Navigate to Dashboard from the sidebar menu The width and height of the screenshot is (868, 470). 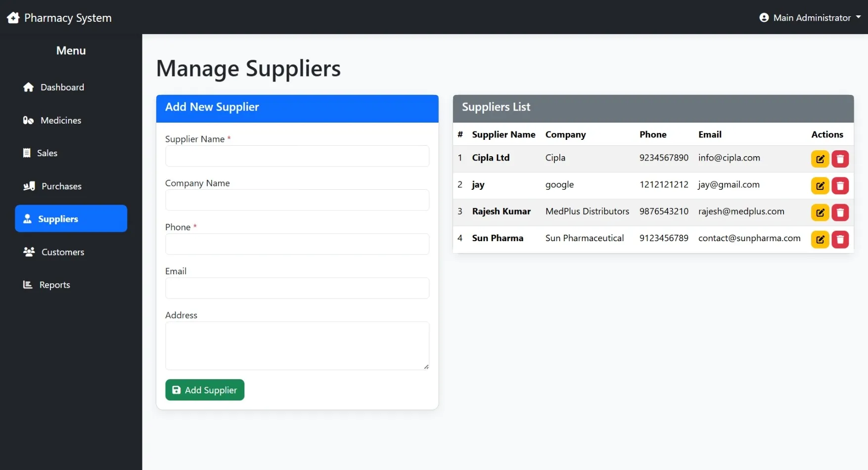[62, 87]
